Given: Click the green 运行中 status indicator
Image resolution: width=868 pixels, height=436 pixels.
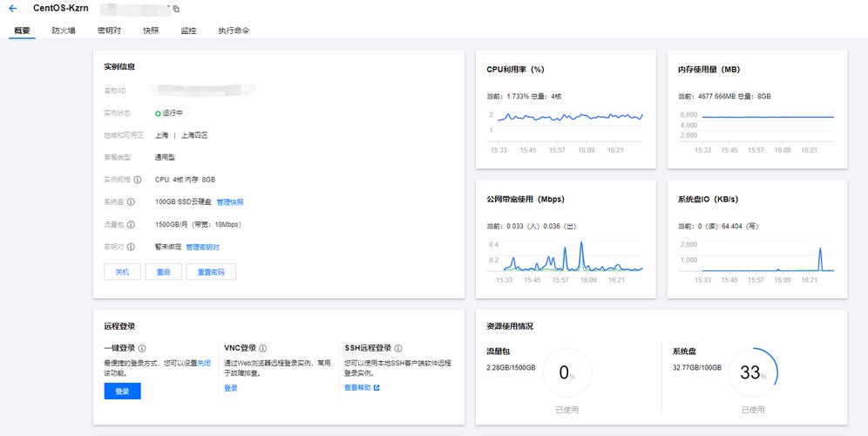Looking at the screenshot, I should [x=158, y=113].
